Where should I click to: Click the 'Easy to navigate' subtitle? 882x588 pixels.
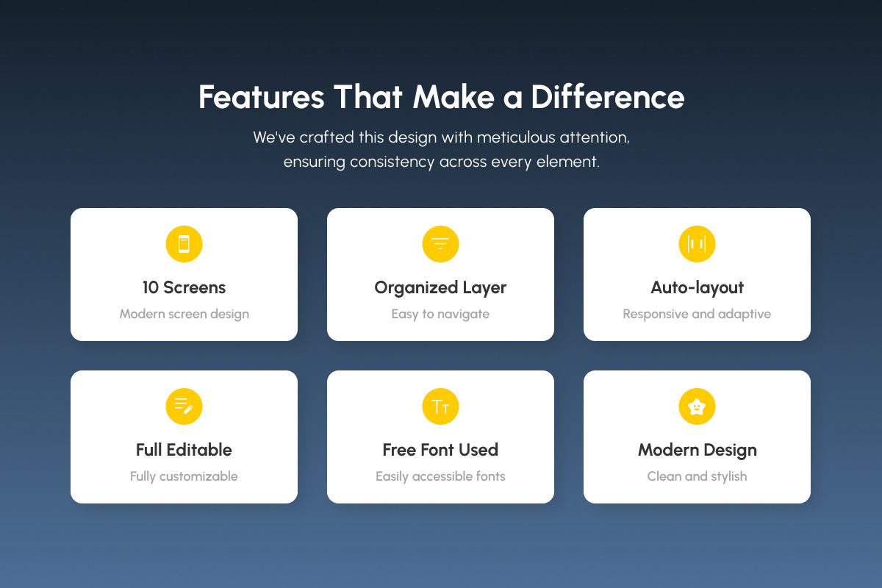(x=440, y=315)
